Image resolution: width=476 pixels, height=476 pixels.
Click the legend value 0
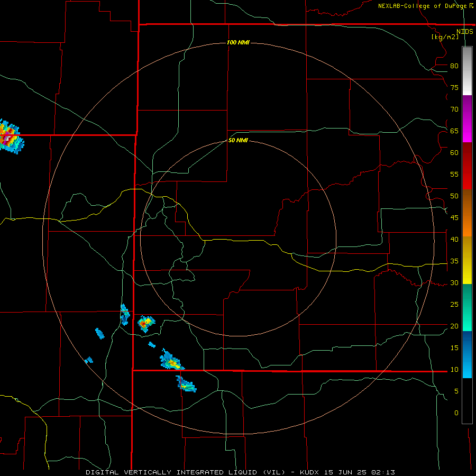[456, 413]
